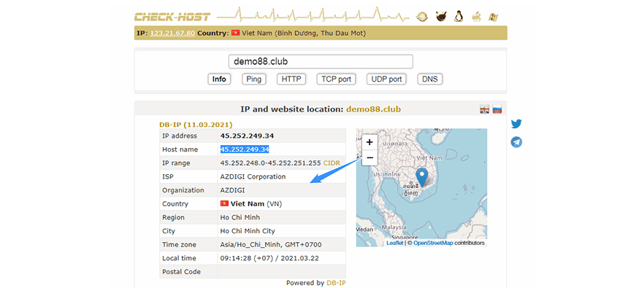
Task: Follow the demo88.club link in the heading
Action: 373,109
